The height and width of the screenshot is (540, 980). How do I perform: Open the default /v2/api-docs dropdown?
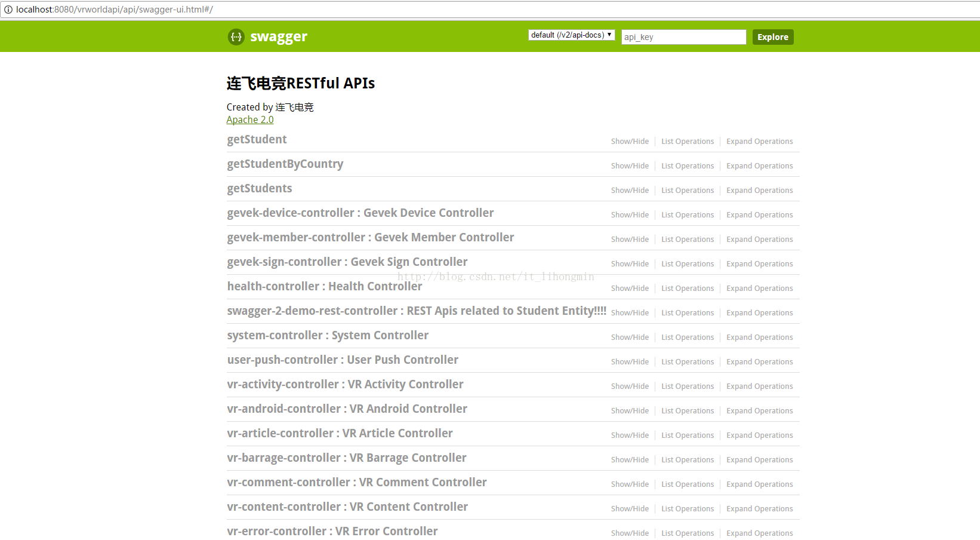pos(572,35)
